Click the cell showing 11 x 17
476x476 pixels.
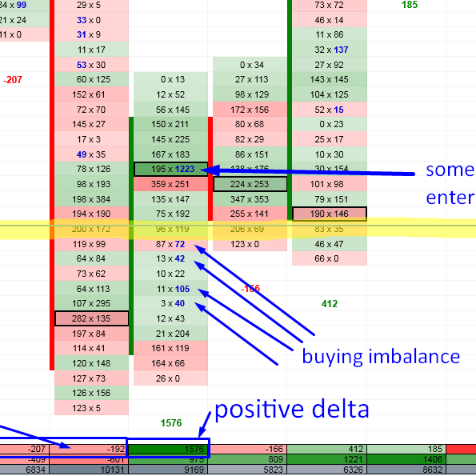pyautogui.click(x=91, y=50)
